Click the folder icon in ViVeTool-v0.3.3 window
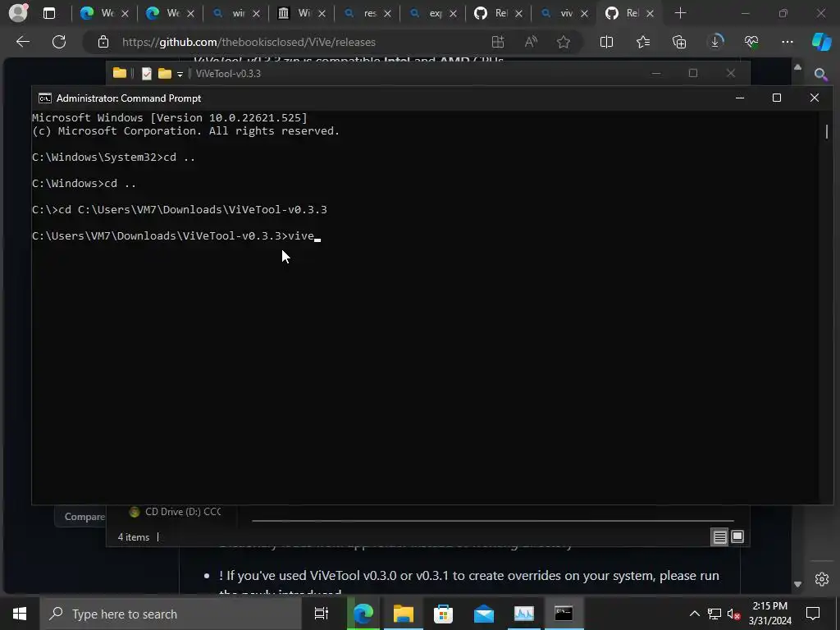Viewport: 840px width, 630px height. (x=120, y=73)
